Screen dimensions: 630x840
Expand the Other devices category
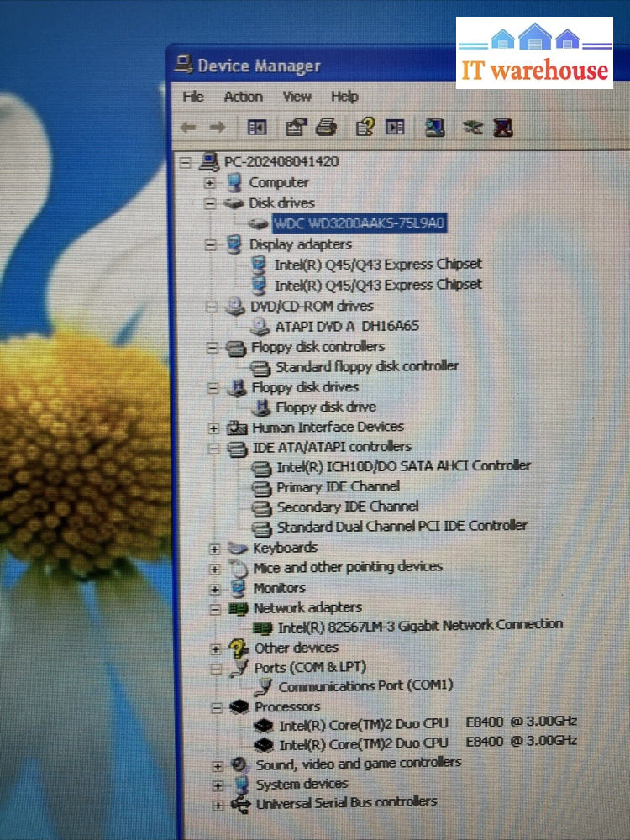coord(216,648)
